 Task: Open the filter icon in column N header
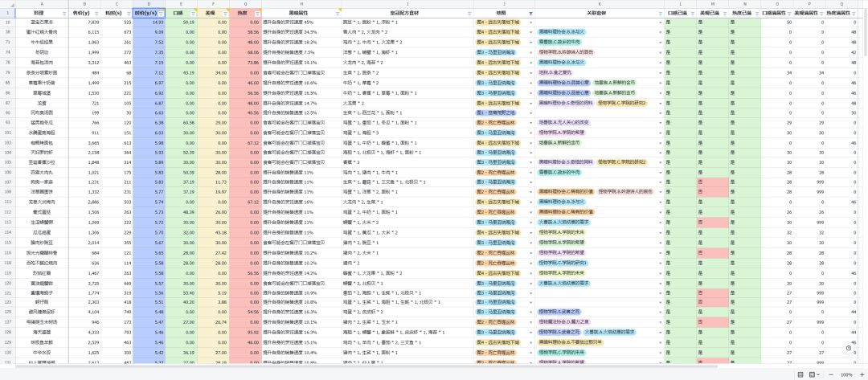pos(756,13)
